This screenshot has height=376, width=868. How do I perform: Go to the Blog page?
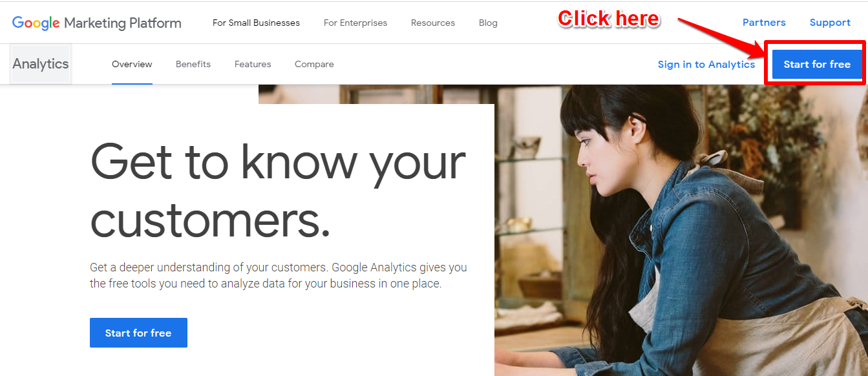(488, 23)
